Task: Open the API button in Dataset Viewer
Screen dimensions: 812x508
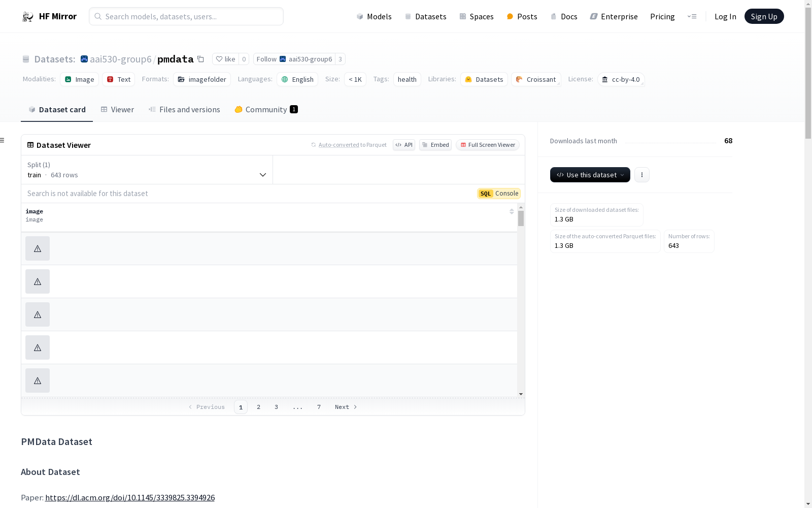Action: 404,145
